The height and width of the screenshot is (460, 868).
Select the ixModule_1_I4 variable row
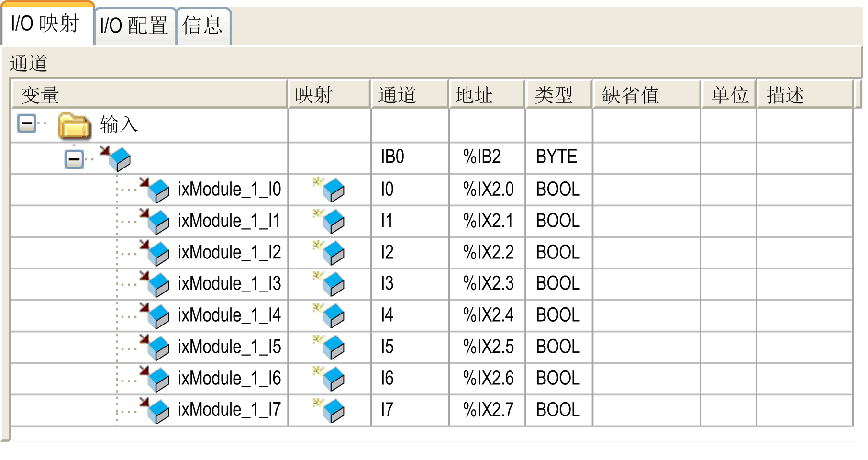pyautogui.click(x=229, y=315)
